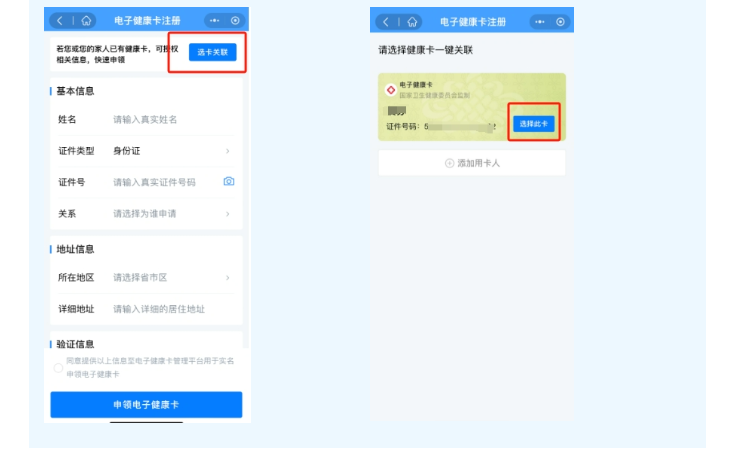This screenshot has width=742, height=462.
Task: Click the 验证信息 section heading
Action: click(x=75, y=344)
